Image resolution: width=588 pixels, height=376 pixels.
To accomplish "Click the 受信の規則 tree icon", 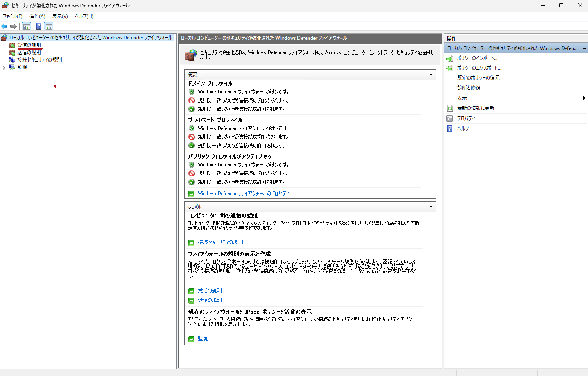I will click(12, 45).
